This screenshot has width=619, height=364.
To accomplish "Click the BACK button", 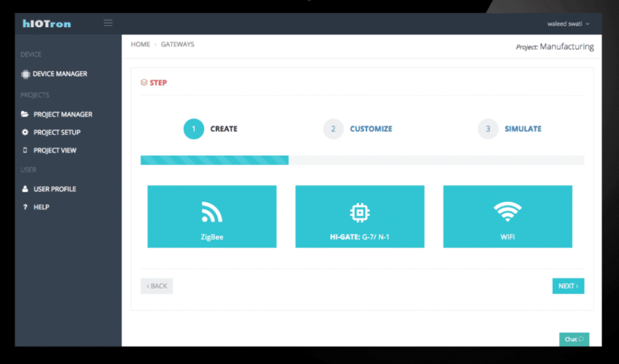I will (157, 286).
